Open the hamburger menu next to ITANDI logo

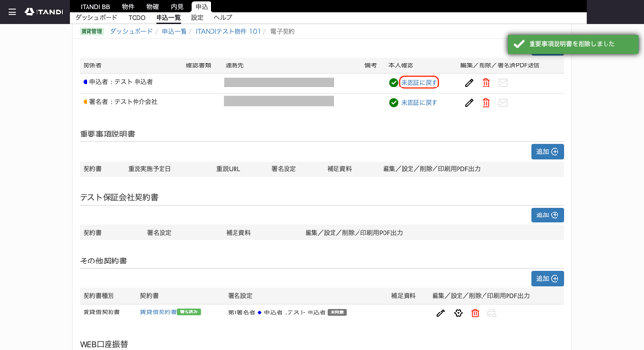pyautogui.click(x=12, y=12)
